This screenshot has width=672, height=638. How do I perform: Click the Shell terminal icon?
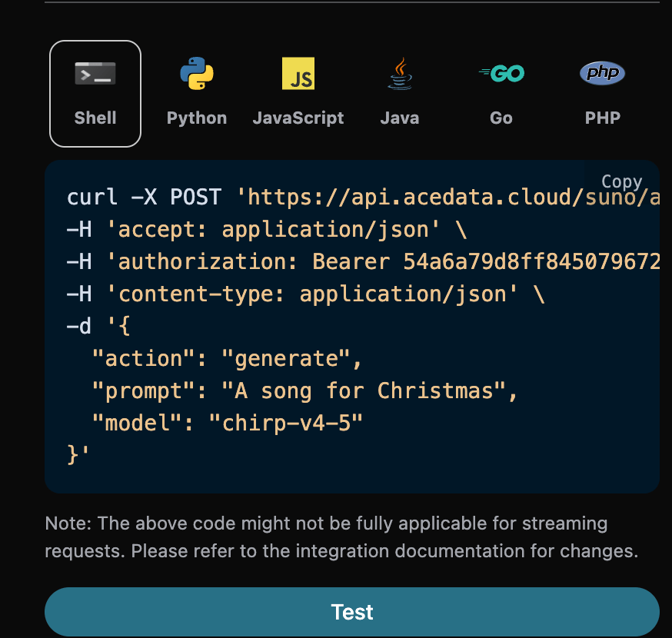tap(95, 74)
